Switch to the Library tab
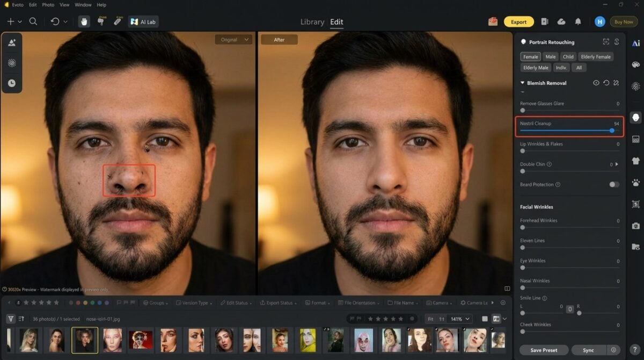 click(312, 22)
